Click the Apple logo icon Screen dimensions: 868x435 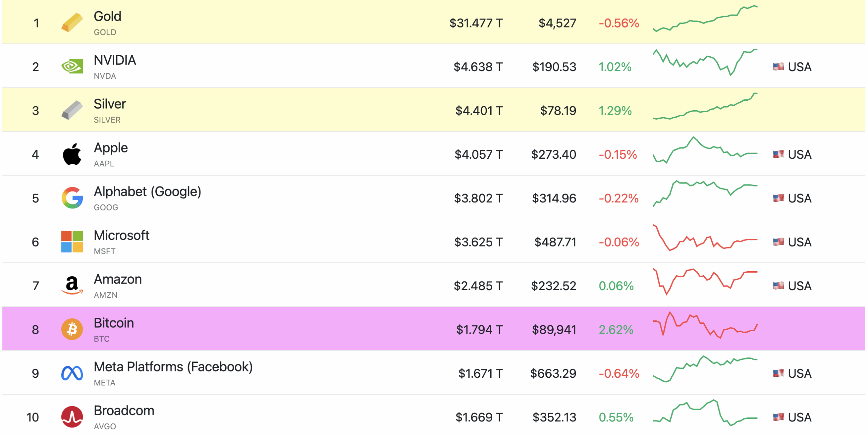[72, 154]
